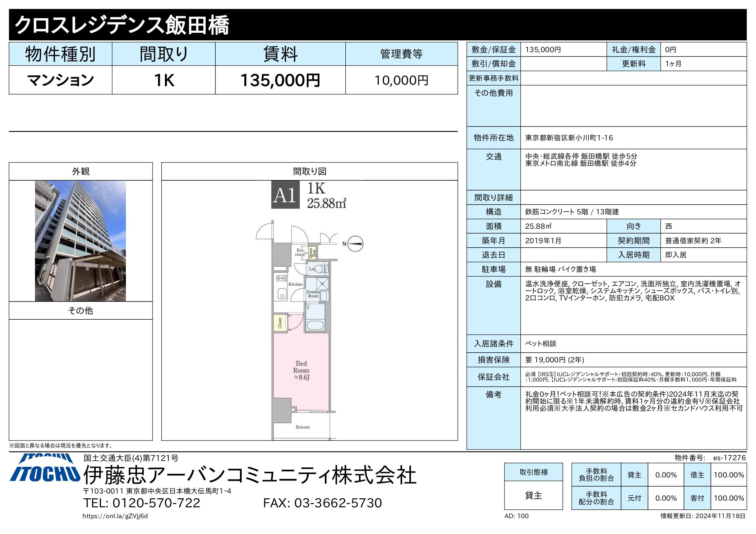Click the 物件番号 es-17276 text
Image resolution: width=756 pixels, height=534 pixels.
click(x=710, y=458)
